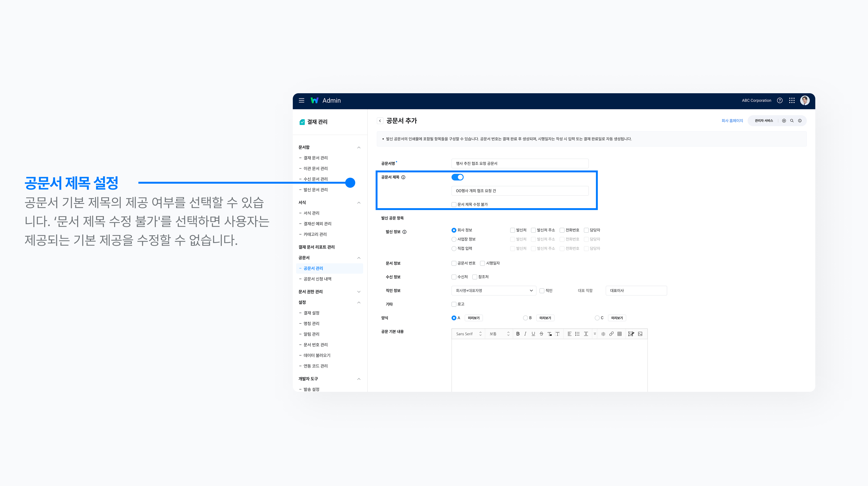
Task: Click the 회사 홈페이지 link
Action: [x=732, y=121]
